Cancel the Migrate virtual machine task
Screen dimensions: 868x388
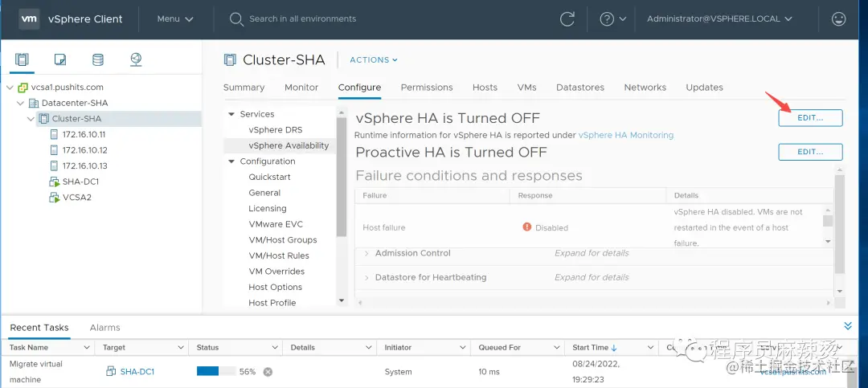[x=268, y=372]
